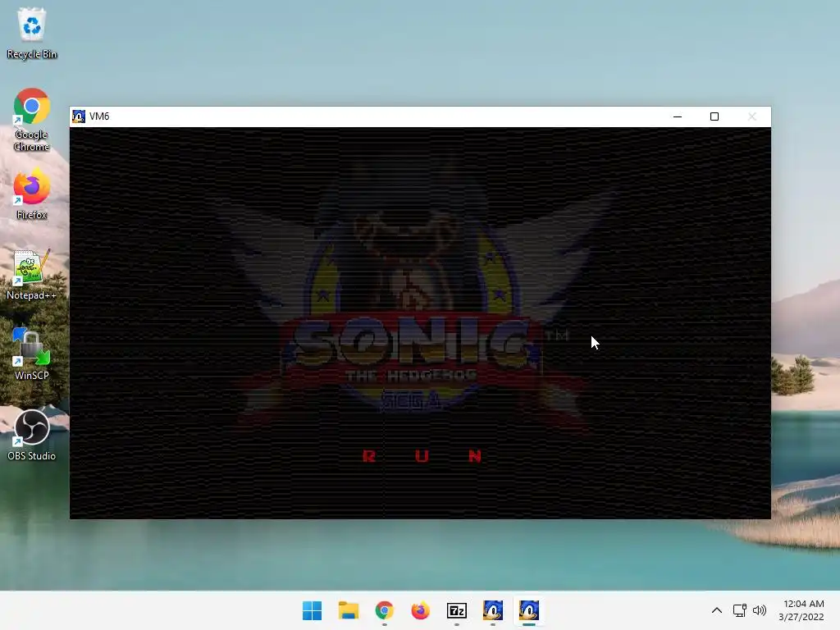Switch to Chrome in the taskbar
This screenshot has height=630, width=840.
coord(384,610)
